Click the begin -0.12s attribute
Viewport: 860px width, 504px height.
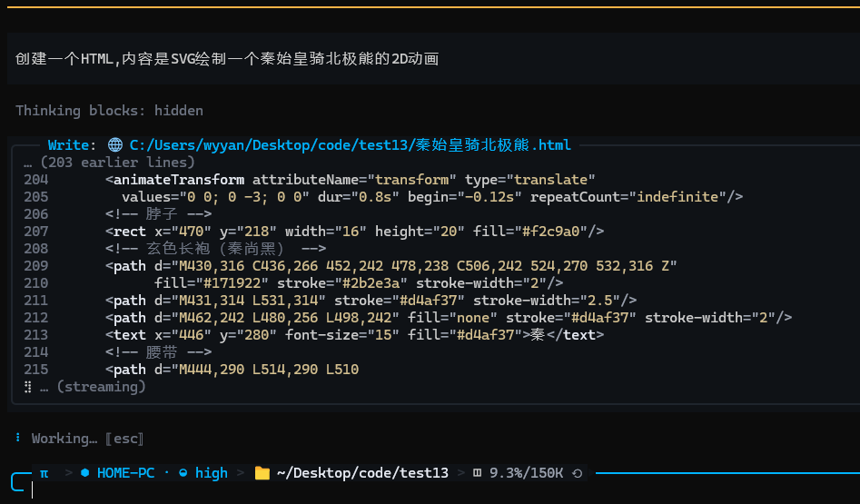(x=465, y=197)
